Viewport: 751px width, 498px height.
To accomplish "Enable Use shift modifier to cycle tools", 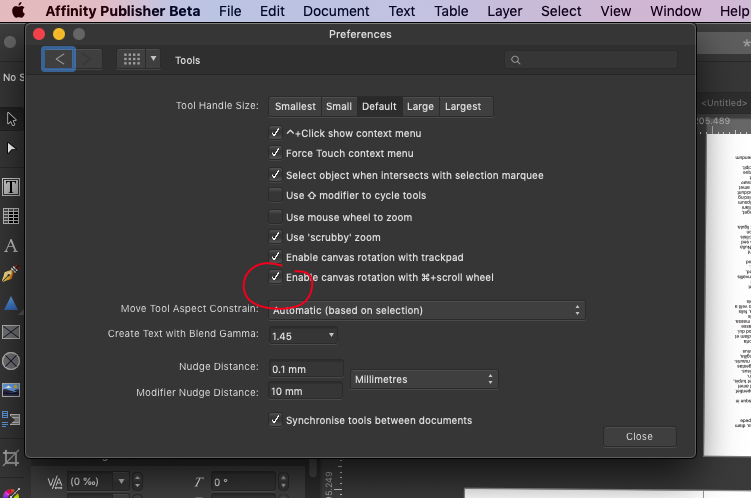I will point(275,195).
